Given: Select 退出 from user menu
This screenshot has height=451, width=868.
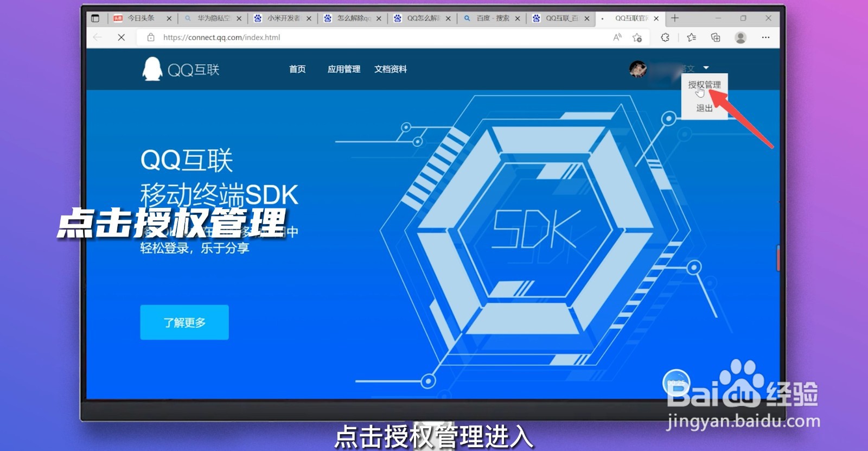Looking at the screenshot, I should click(x=704, y=108).
